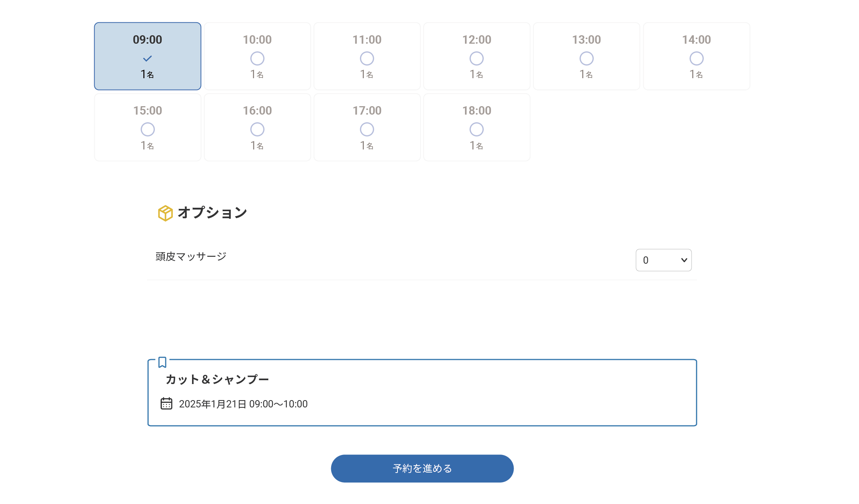Select the 15:00 time slot circle
Screen dimensions: 859x504
[148, 130]
